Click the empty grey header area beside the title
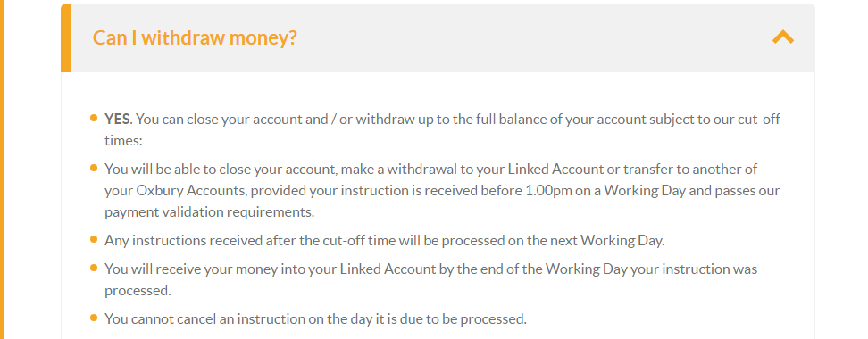Viewport: 868px width, 339px height. pyautogui.click(x=531, y=37)
